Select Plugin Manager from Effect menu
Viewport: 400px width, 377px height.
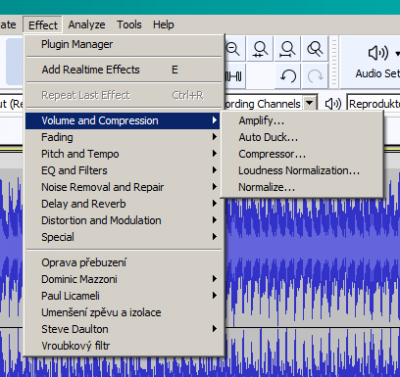point(123,44)
